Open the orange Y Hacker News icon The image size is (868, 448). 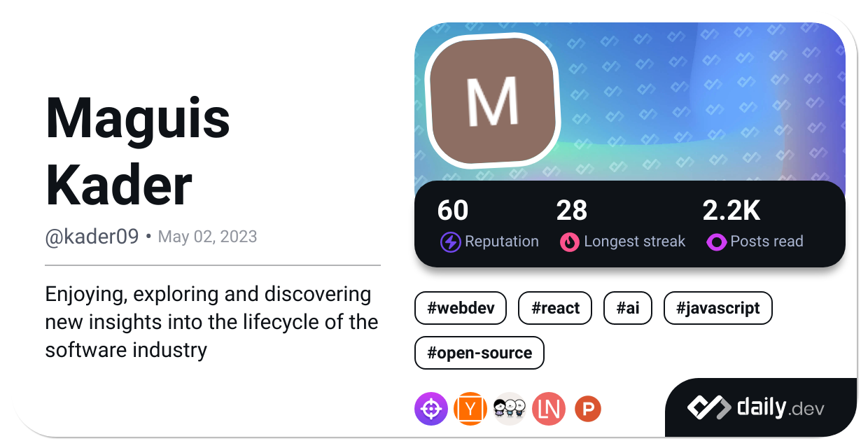[470, 409]
